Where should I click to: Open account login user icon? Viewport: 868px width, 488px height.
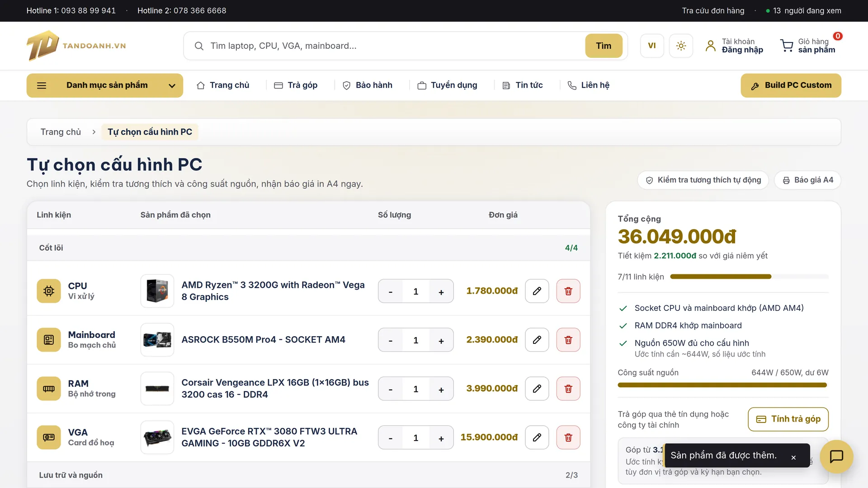click(711, 46)
